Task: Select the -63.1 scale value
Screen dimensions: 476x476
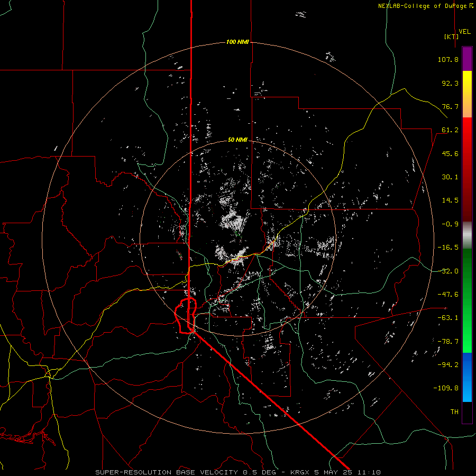Action: click(x=448, y=318)
